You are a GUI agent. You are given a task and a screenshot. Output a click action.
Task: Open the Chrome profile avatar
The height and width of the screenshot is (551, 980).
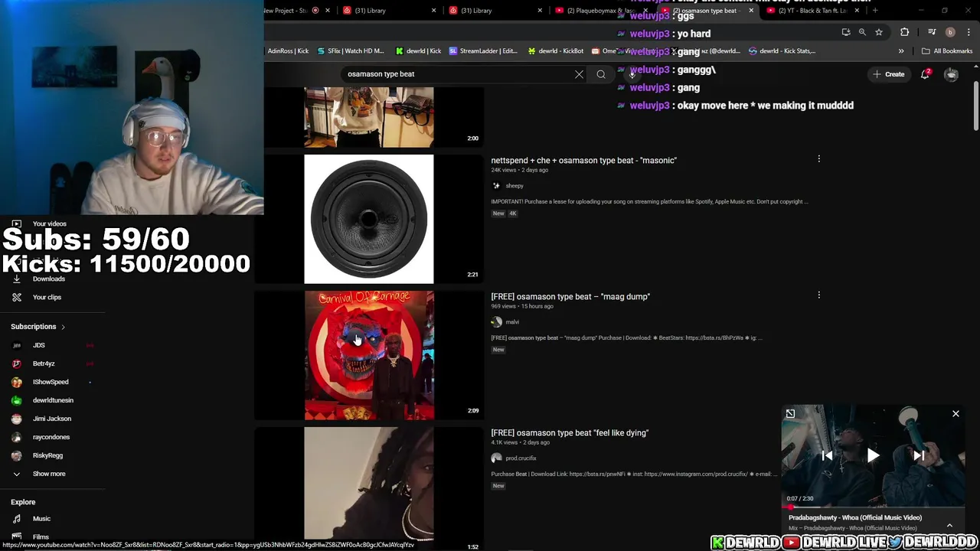point(950,32)
